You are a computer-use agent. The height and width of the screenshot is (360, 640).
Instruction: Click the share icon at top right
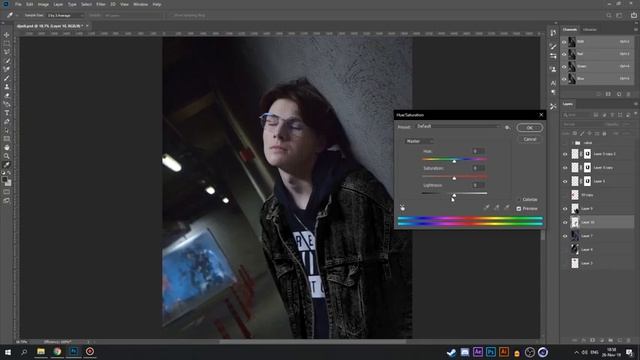[633, 15]
